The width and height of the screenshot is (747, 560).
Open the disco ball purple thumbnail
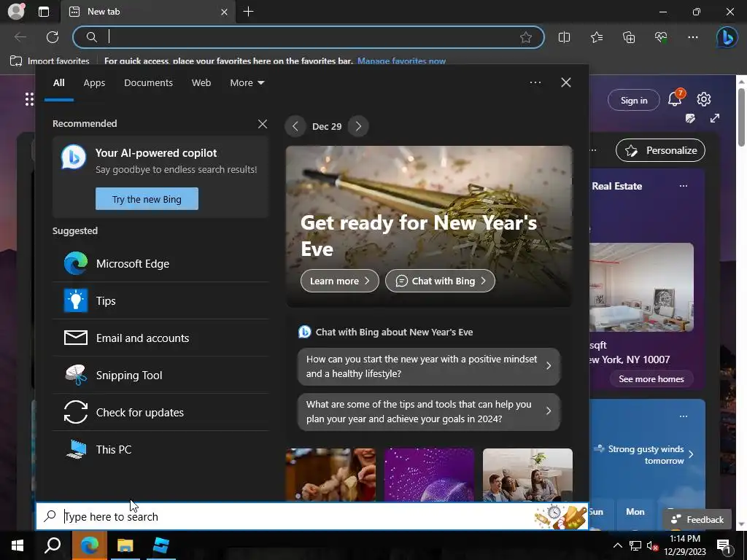click(x=429, y=475)
